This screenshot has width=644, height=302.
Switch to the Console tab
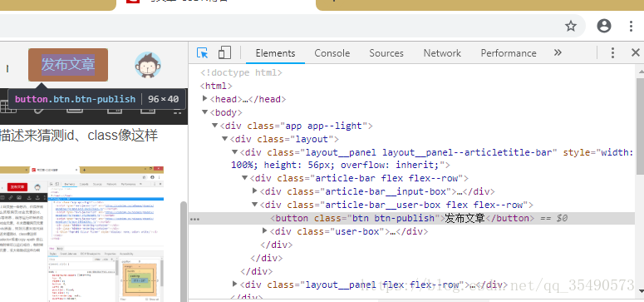click(x=332, y=53)
